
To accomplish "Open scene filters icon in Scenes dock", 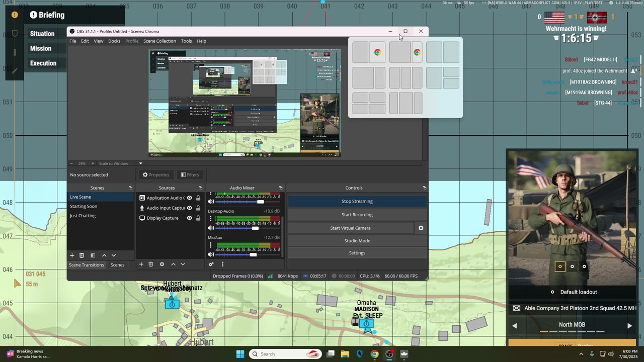I will 93,255.
